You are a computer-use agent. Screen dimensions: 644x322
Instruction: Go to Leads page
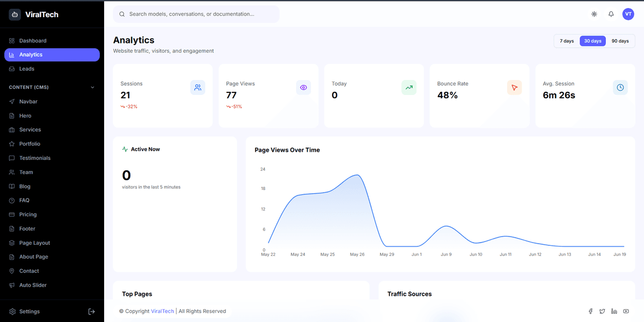52,69
